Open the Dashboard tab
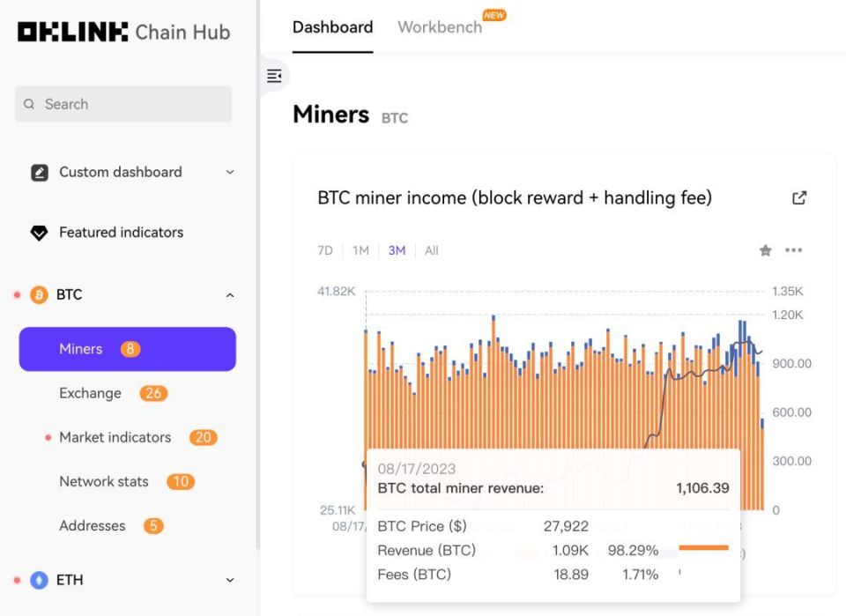The height and width of the screenshot is (616, 846). click(332, 27)
